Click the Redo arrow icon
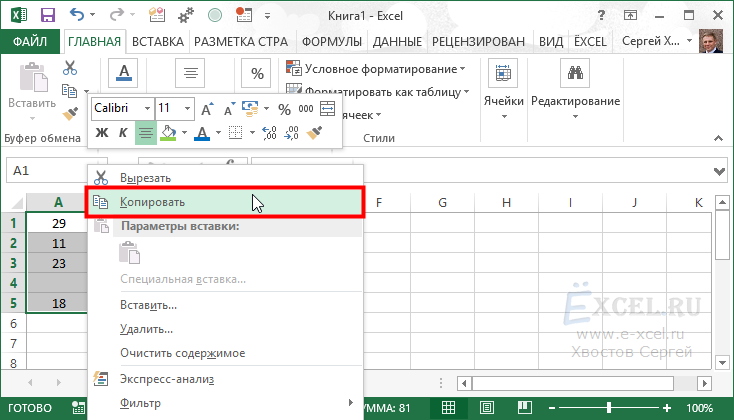This screenshot has height=420, width=734. tap(115, 15)
